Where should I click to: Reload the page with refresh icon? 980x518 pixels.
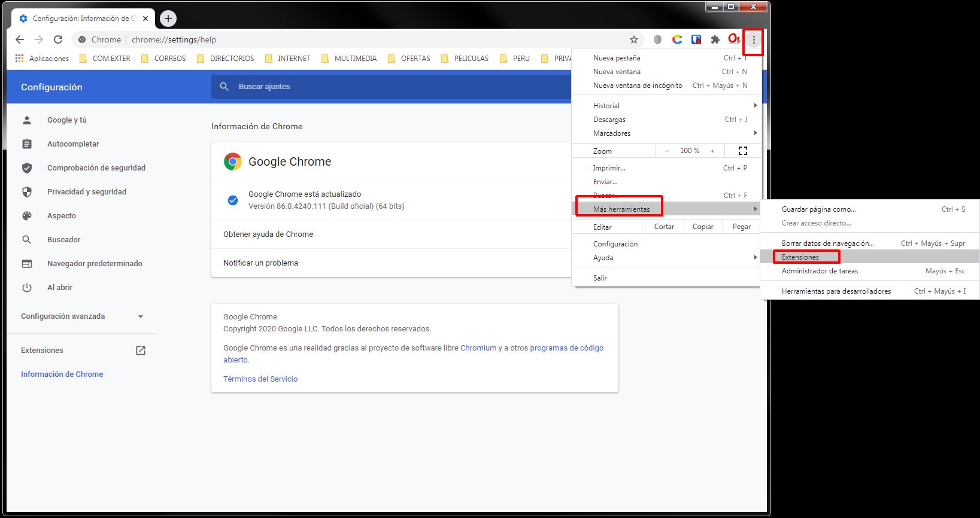(x=58, y=39)
